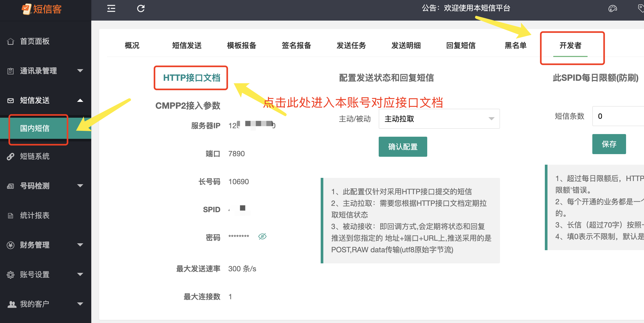Click the 保存 button
The width and height of the screenshot is (644, 323).
609,144
